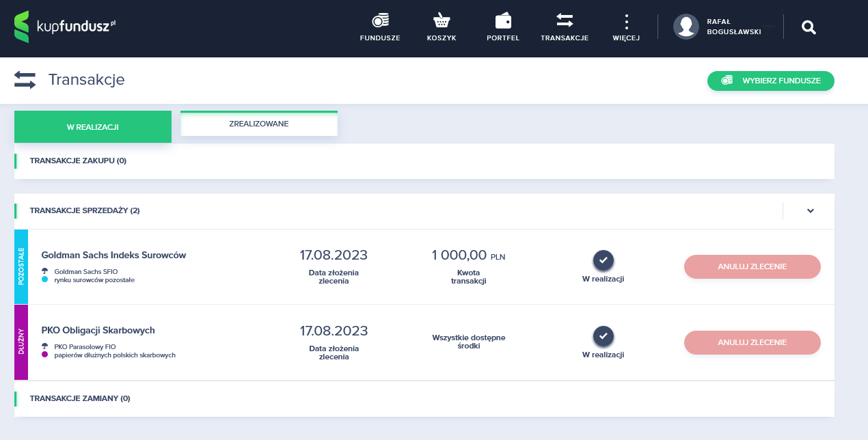Cancel the PKO Obligacji order with Anuluj zlecenie
The height and width of the screenshot is (440, 868).
point(752,342)
